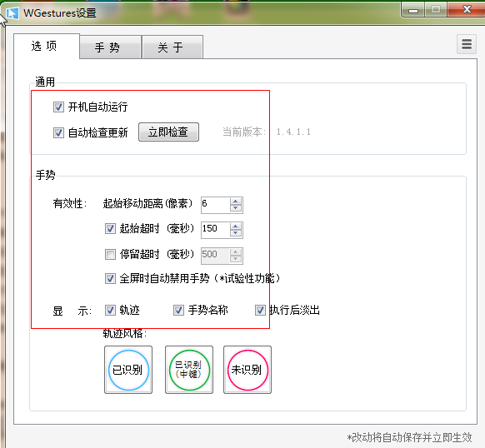Open the 关于 tab
Screen dimensions: 485x448
click(172, 47)
